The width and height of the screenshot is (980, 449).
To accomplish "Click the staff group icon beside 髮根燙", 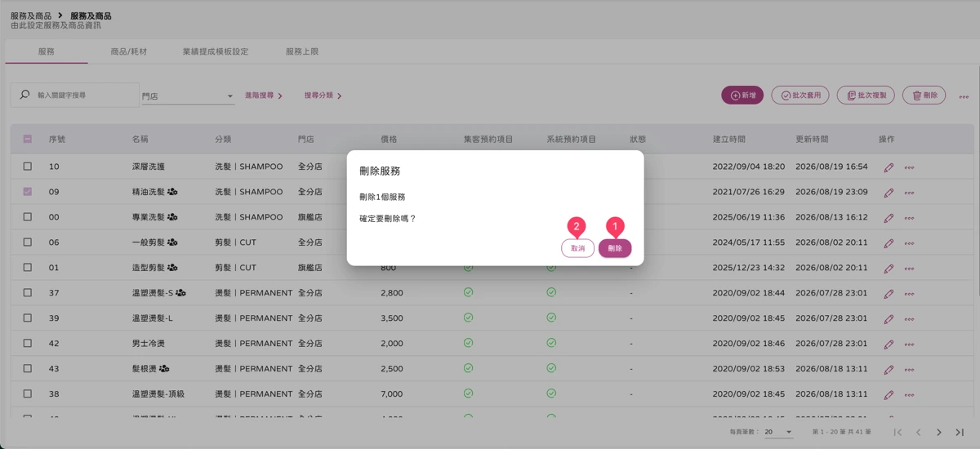I will tap(164, 368).
